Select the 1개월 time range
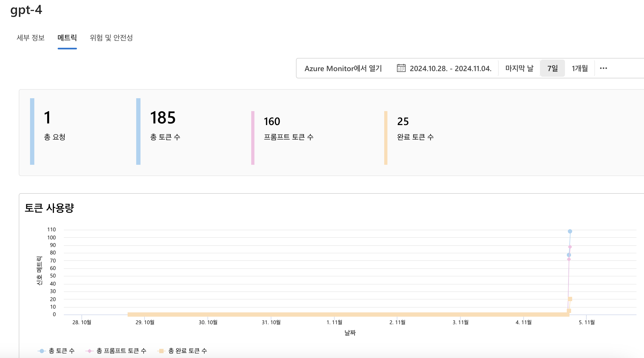This screenshot has width=644, height=358. pos(580,68)
